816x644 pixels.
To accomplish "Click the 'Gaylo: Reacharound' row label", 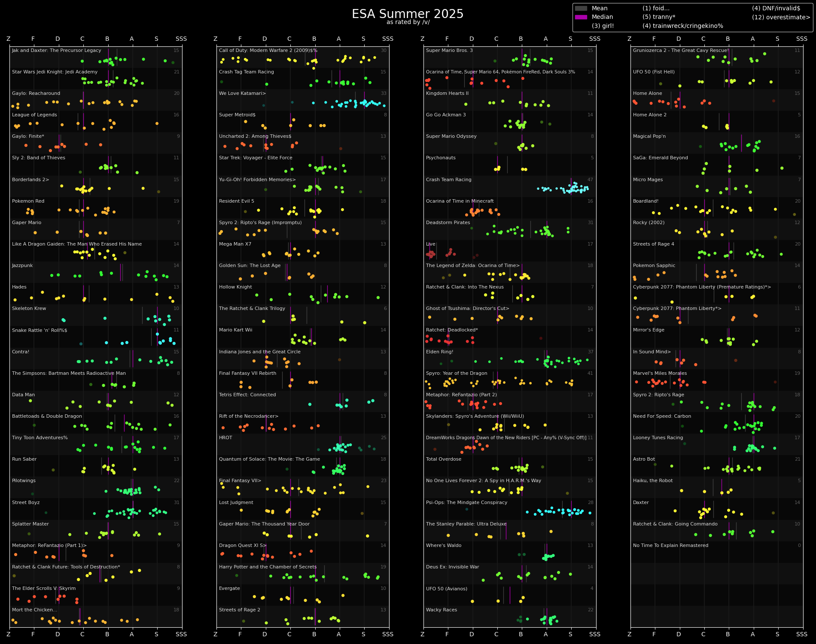I will click(36, 94).
